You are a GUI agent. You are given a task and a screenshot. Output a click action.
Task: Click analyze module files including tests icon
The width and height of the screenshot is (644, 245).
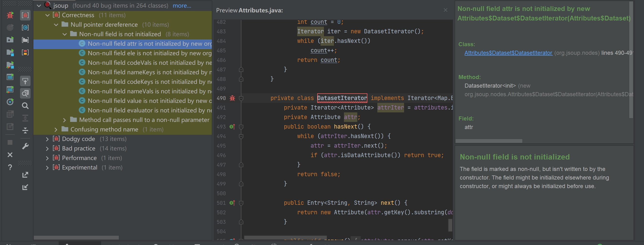pyautogui.click(x=10, y=65)
